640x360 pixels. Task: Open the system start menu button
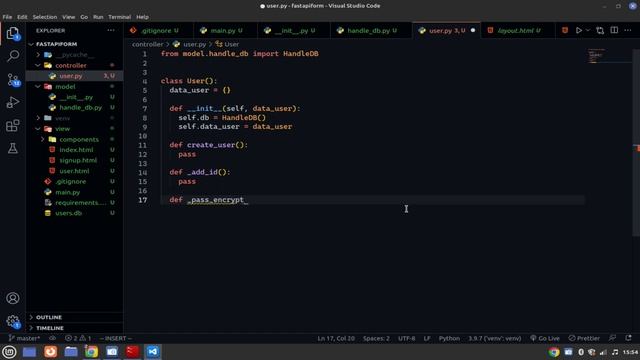pos(9,351)
